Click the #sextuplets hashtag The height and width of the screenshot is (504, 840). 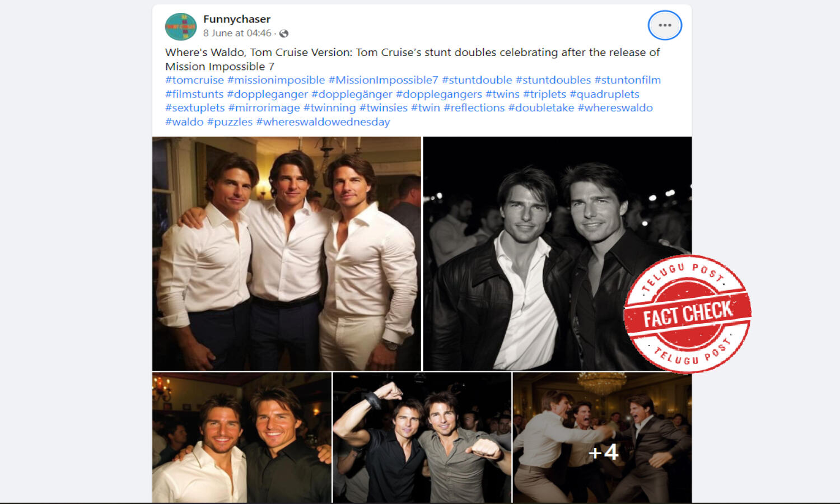195,108
